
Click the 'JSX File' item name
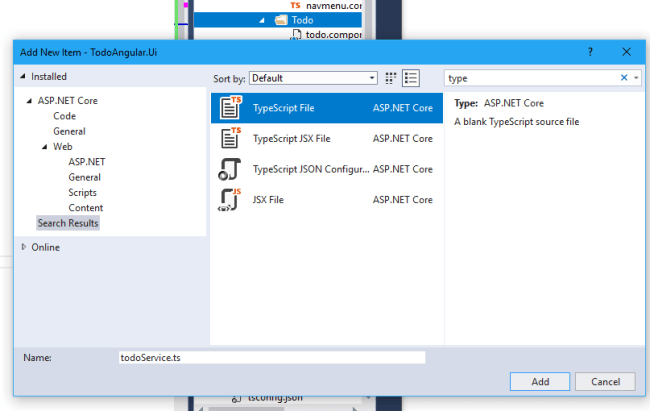pyautogui.click(x=268, y=200)
